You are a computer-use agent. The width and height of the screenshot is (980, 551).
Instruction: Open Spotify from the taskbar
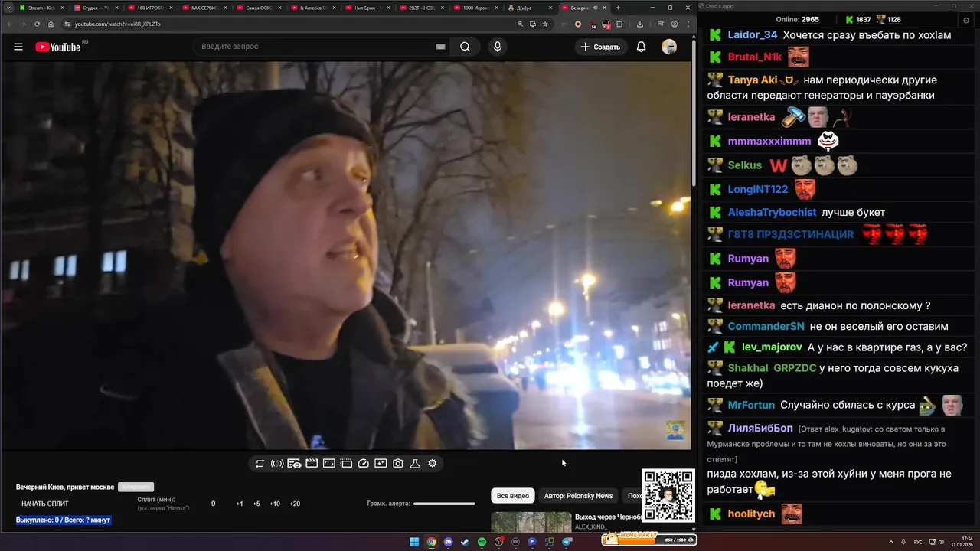tap(482, 542)
